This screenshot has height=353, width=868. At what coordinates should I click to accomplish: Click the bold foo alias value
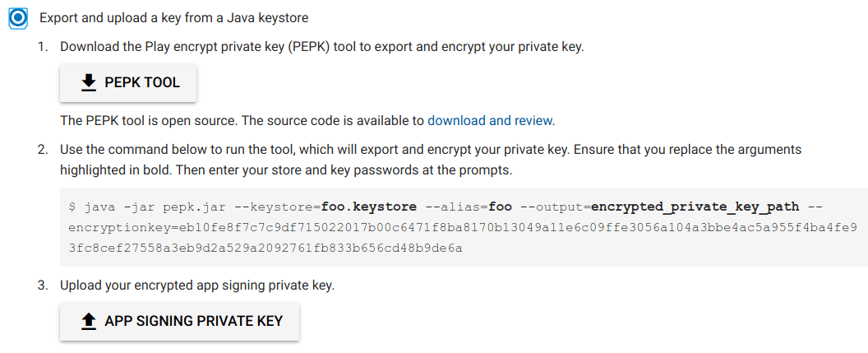coord(501,207)
